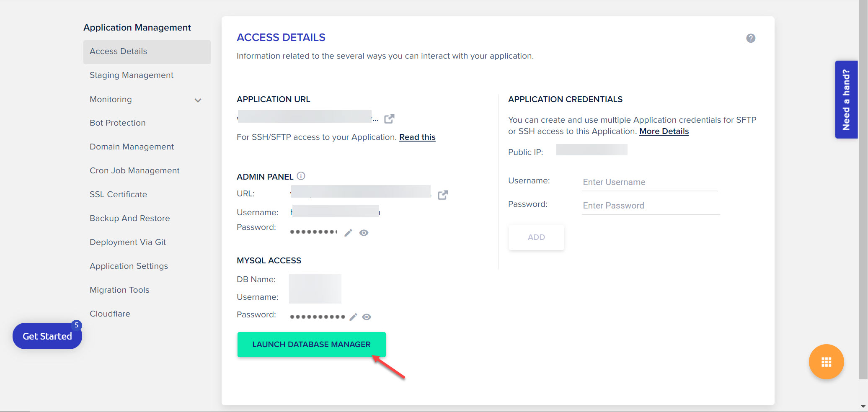Open the More Details link
868x412 pixels.
pyautogui.click(x=664, y=131)
